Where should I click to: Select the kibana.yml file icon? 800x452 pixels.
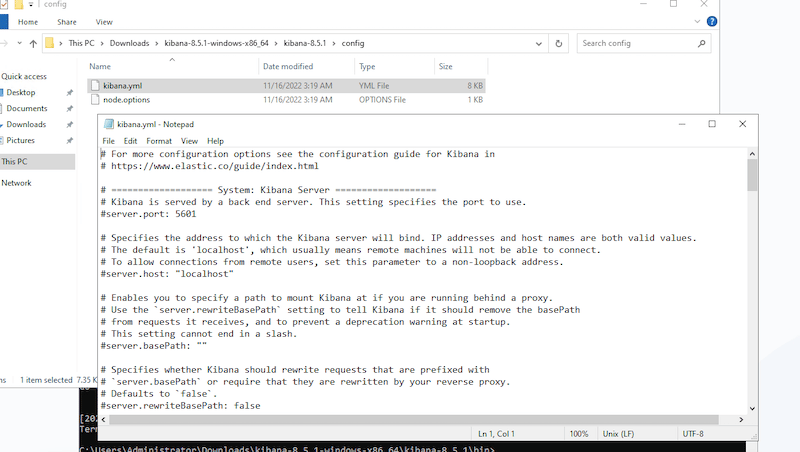[95, 86]
